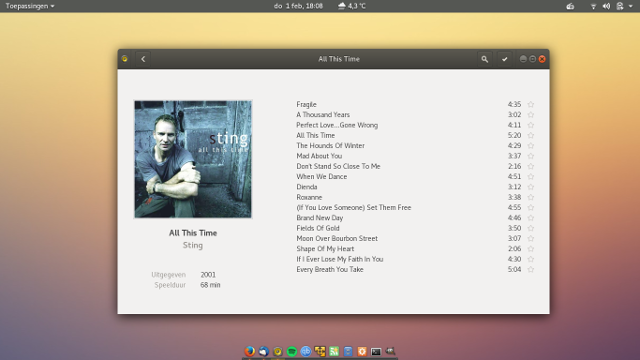
Task: Click the bold album title All This Time
Action: (x=193, y=233)
